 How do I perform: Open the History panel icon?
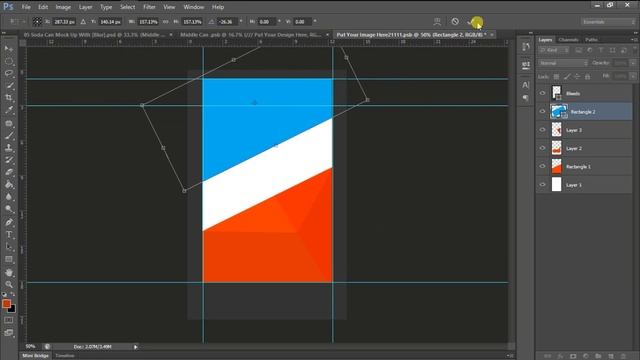pyautogui.click(x=526, y=47)
